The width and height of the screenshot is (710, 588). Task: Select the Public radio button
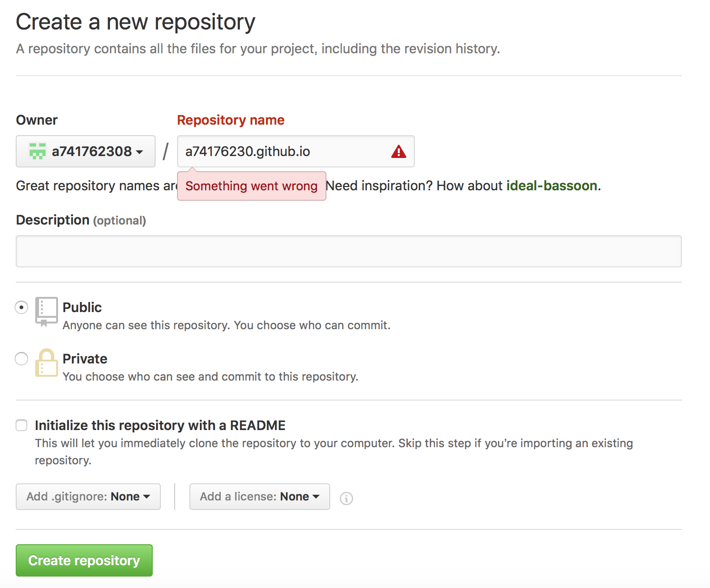pyautogui.click(x=21, y=307)
